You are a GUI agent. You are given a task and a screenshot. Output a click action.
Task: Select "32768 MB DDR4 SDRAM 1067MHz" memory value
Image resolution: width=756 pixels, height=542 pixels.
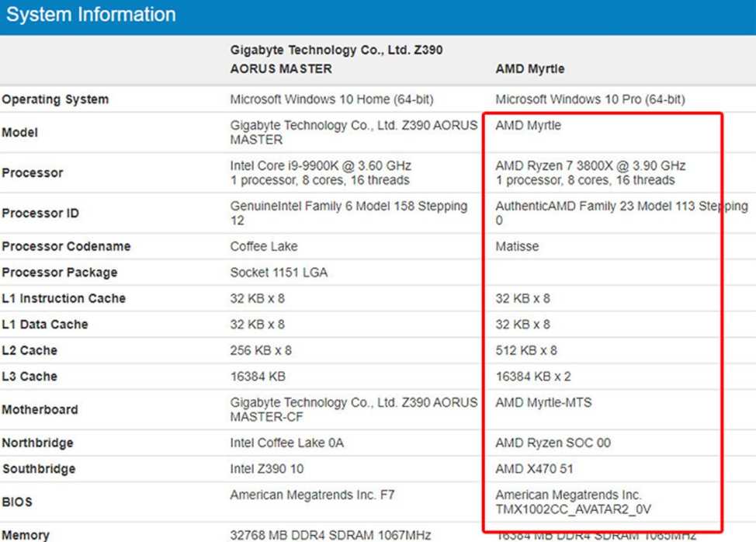click(x=331, y=535)
